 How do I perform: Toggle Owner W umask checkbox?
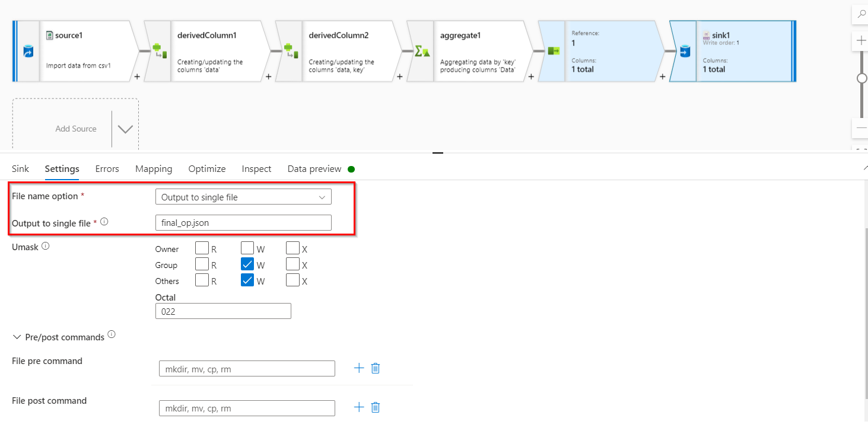pos(247,248)
